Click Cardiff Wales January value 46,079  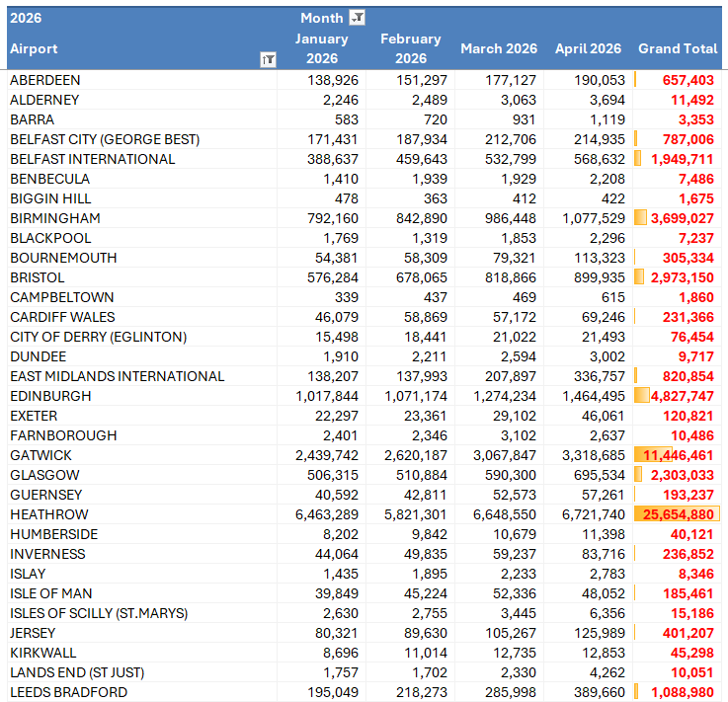[337, 317]
